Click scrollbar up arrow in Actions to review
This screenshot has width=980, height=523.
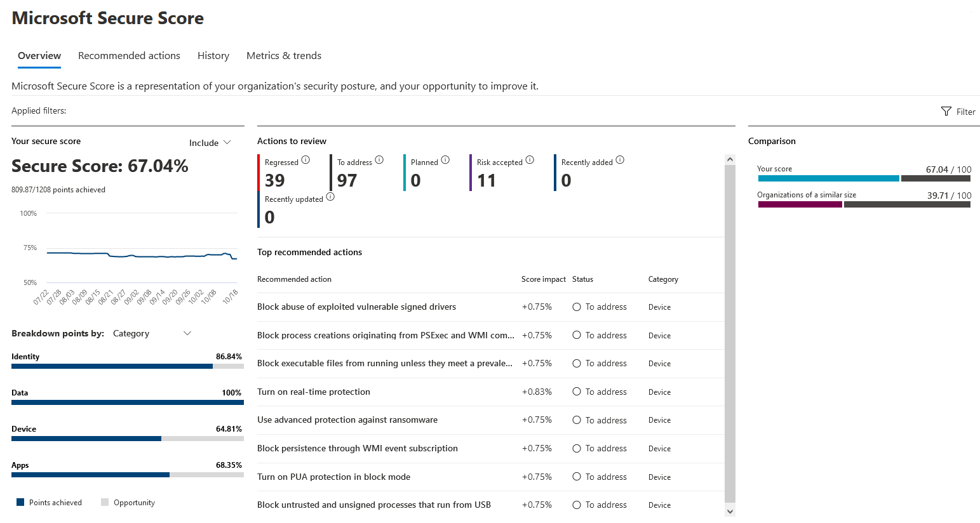pos(730,159)
